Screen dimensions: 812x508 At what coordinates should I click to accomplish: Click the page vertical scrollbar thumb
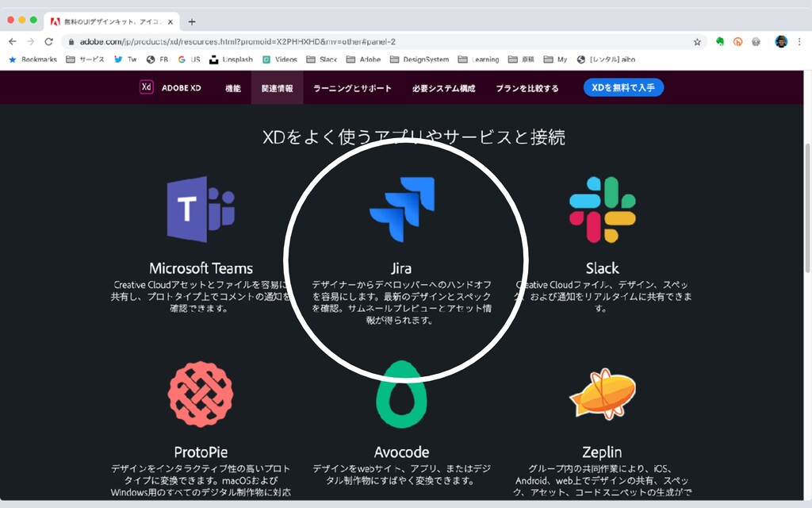pos(807,209)
